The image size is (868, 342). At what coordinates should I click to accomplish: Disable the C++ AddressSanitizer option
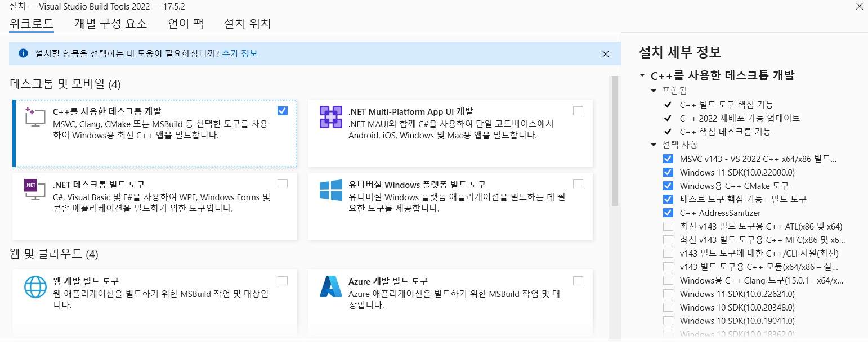pyautogui.click(x=668, y=213)
